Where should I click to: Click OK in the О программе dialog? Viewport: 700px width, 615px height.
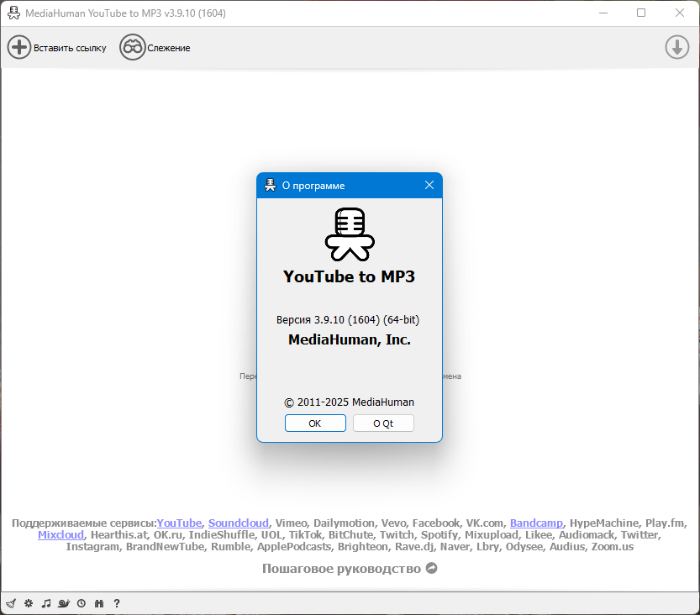pos(315,423)
